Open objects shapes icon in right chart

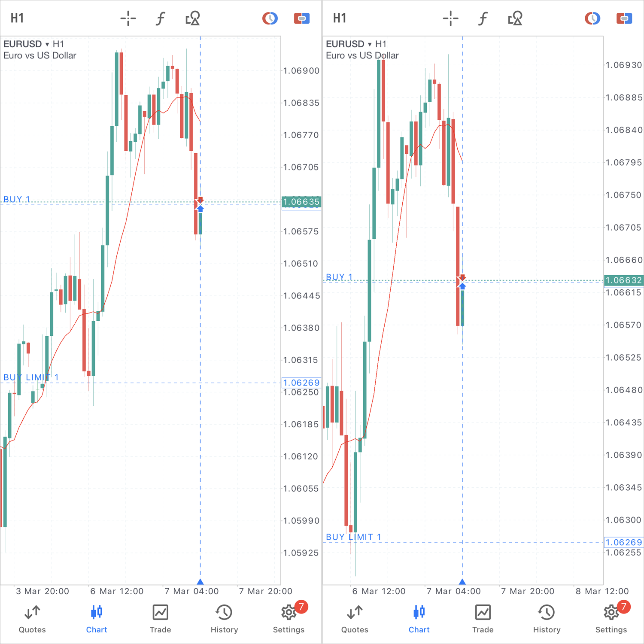pyautogui.click(x=515, y=18)
